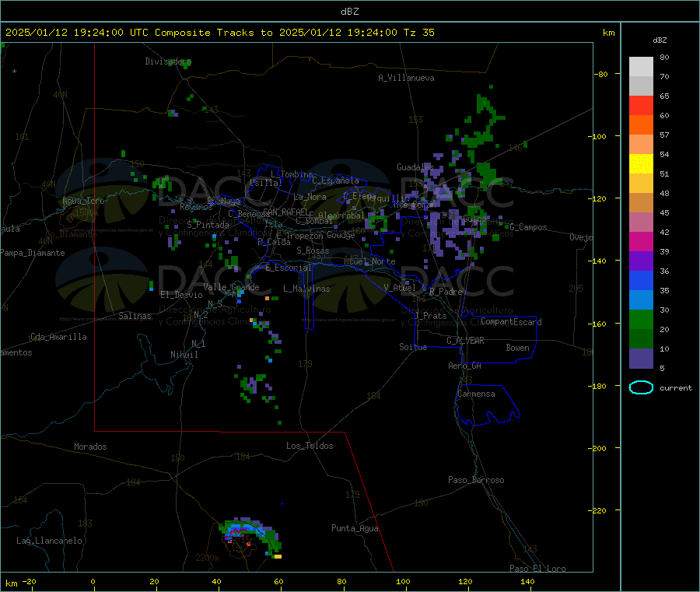
Task: Click the 'SAN_RAFAEL' map label
Action: (285, 212)
